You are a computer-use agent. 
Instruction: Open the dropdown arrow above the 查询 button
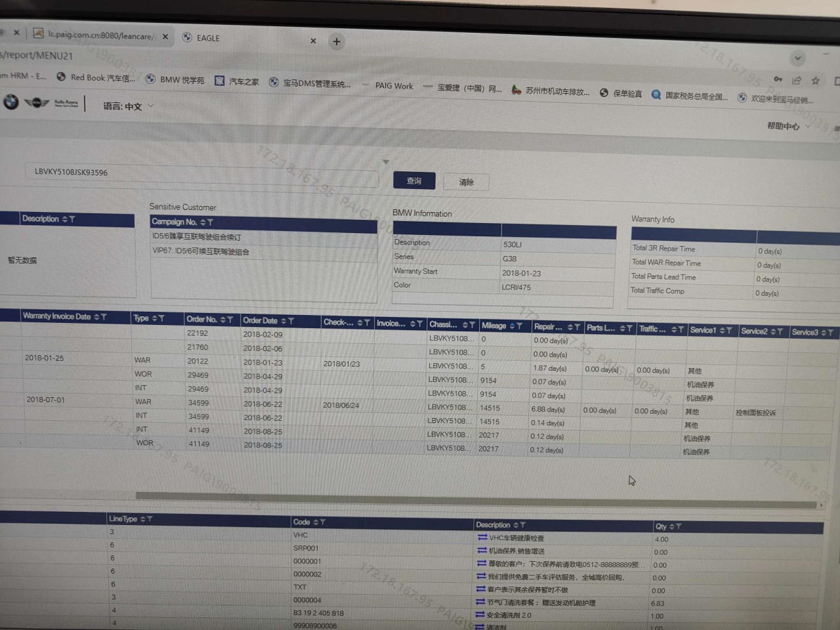point(386,161)
